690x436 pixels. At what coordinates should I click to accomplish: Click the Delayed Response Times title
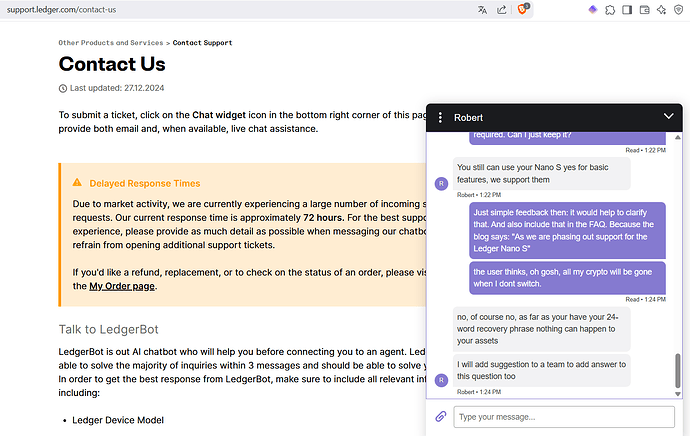click(x=145, y=183)
